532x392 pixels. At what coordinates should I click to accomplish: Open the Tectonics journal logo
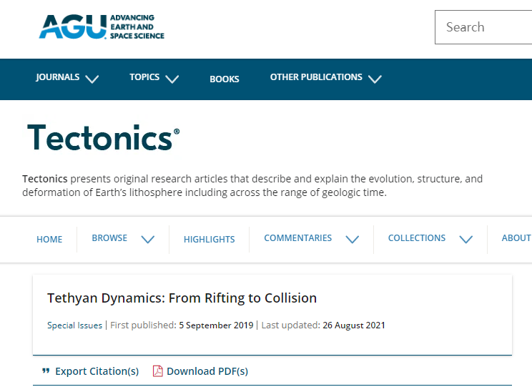(x=104, y=138)
